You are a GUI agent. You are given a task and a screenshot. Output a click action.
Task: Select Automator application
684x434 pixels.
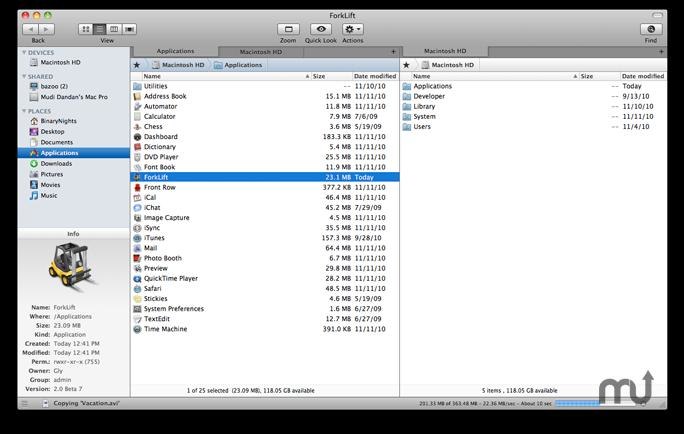point(265,106)
